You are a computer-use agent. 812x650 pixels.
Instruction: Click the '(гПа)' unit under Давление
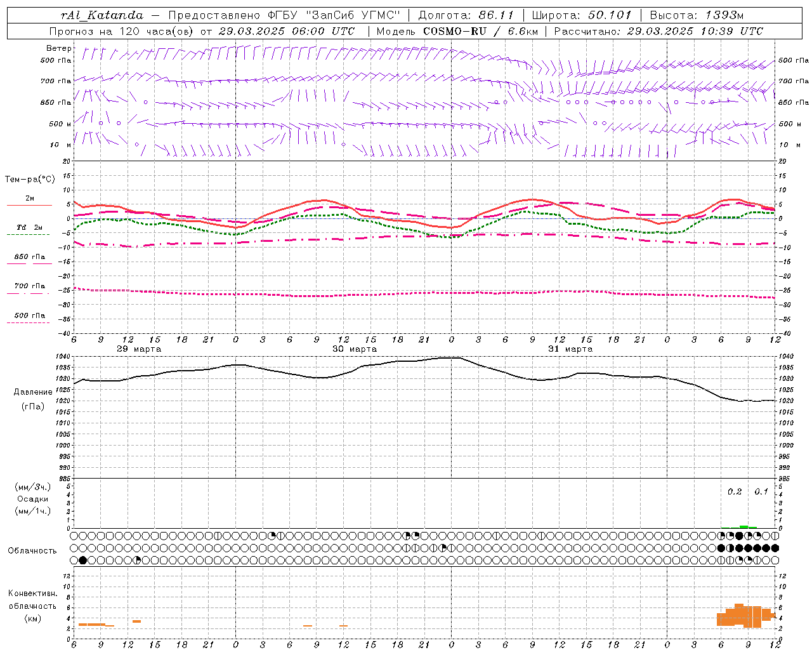pos(33,406)
